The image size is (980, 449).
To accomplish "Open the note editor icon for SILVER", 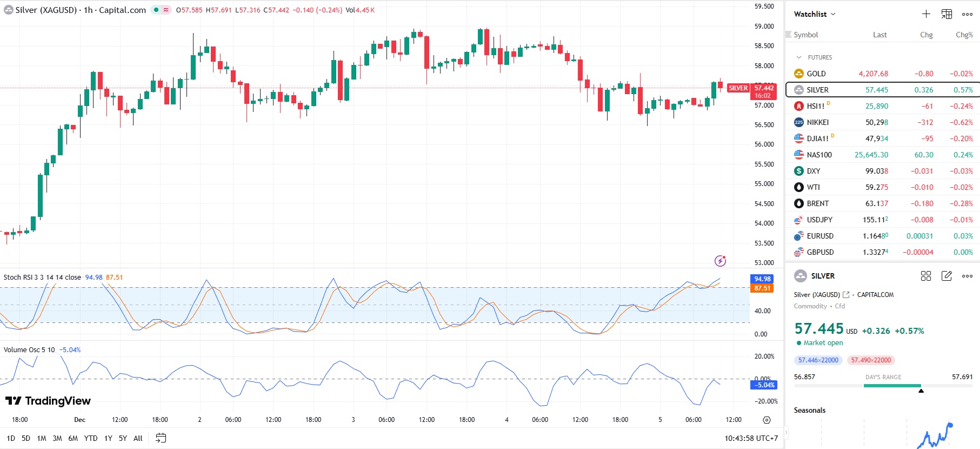I will coord(946,276).
